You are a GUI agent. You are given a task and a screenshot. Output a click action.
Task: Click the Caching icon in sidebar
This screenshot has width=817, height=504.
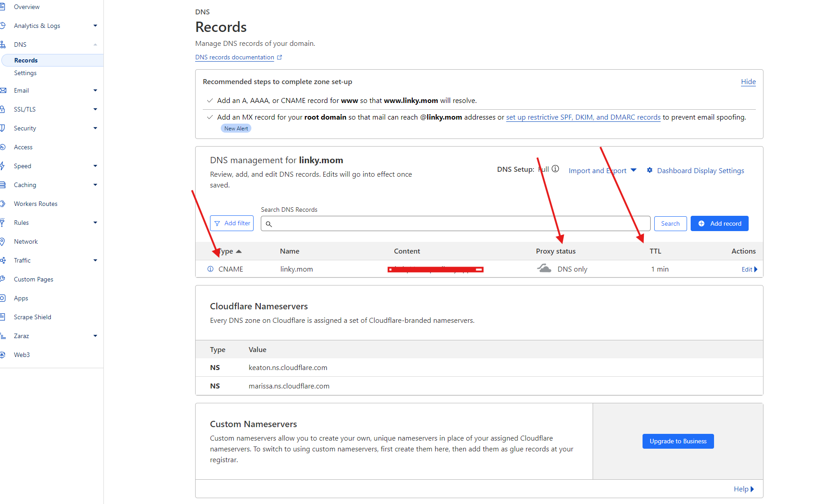click(x=2, y=185)
